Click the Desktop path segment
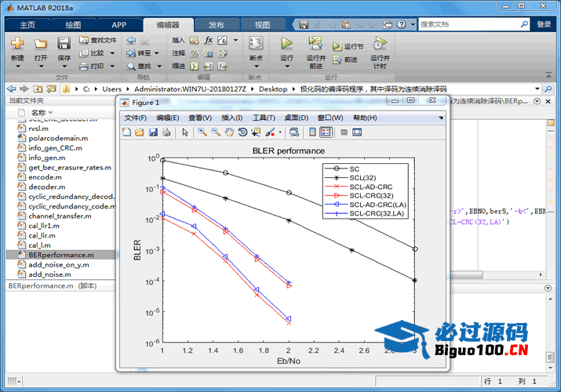Image resolution: width=561 pixels, height=392 pixels. click(x=273, y=89)
